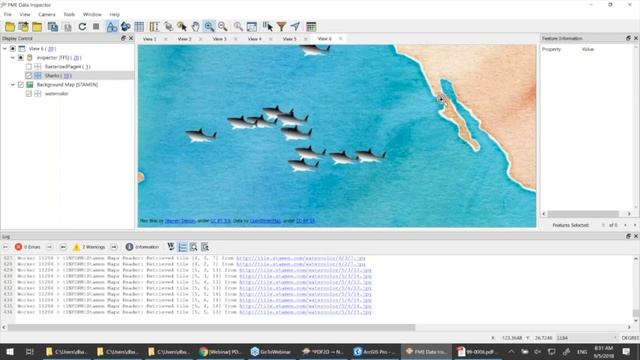Click the Zoom to Extents window icon
This screenshot has height=360, width=640.
(x=252, y=27)
